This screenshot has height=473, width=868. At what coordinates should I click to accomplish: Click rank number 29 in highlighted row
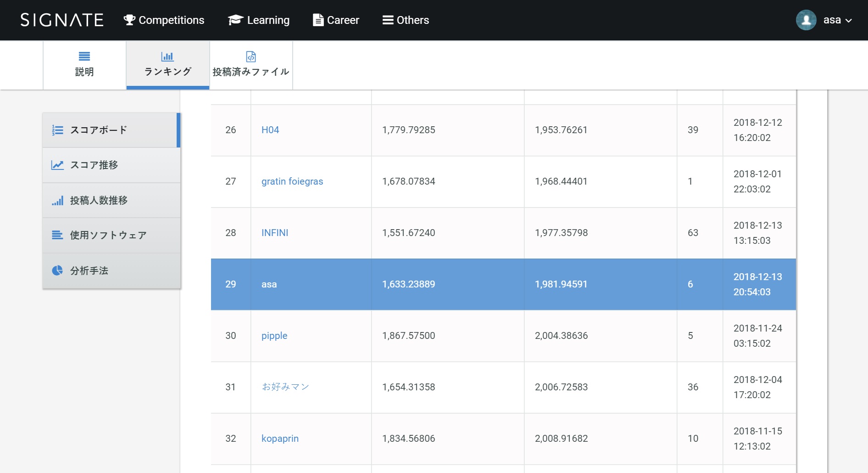point(231,284)
